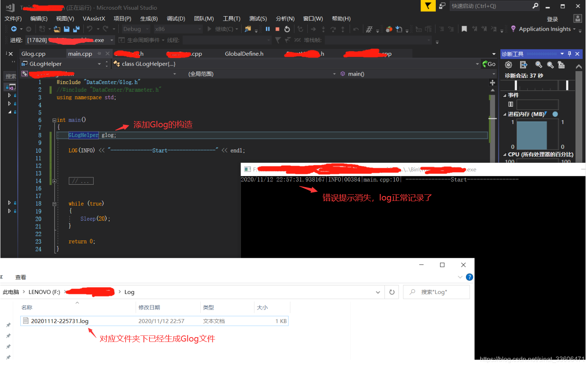
Task: Select Zoom In magnifier in Diagnostic Tools panel
Action: coord(539,65)
